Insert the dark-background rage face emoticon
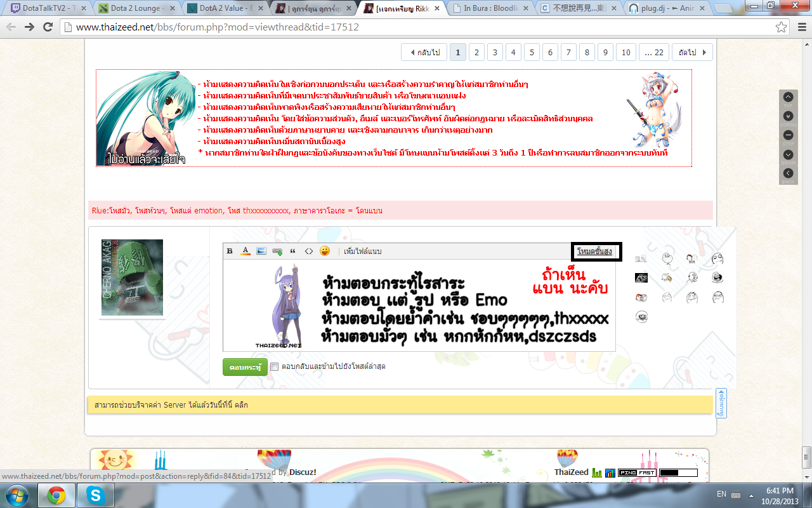Viewport: 812px width, 508px height. [x=641, y=277]
